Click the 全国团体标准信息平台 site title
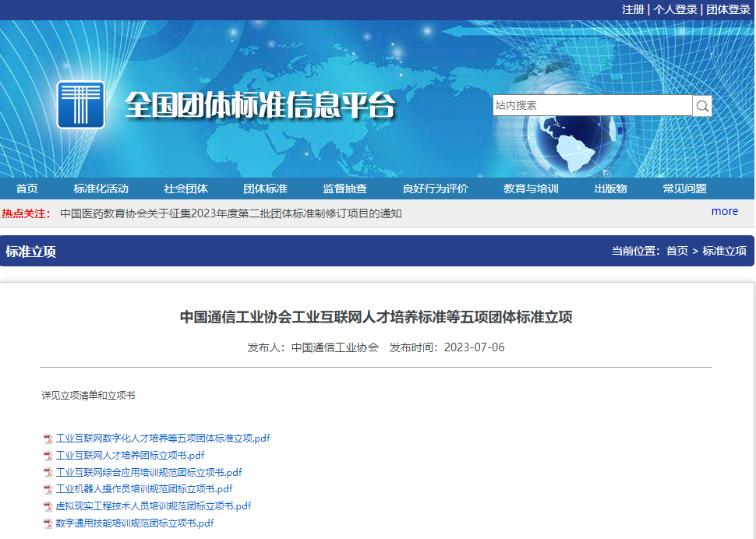The image size is (756, 539). 260,104
